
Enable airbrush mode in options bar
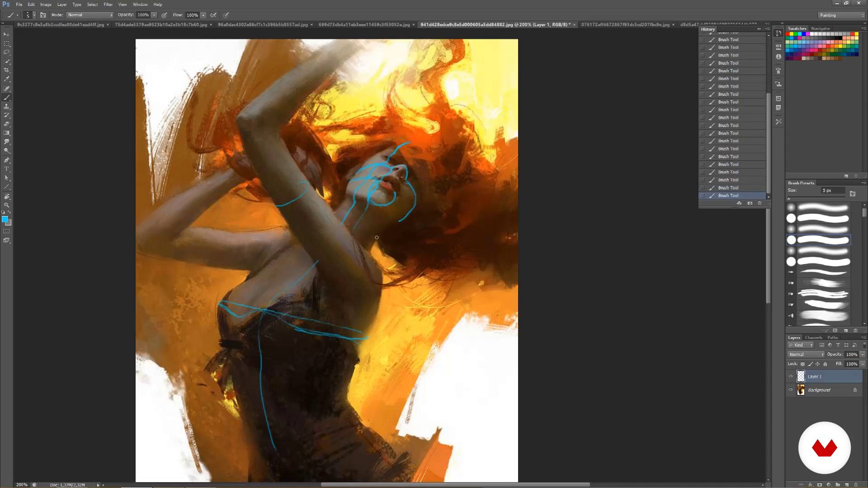[213, 15]
